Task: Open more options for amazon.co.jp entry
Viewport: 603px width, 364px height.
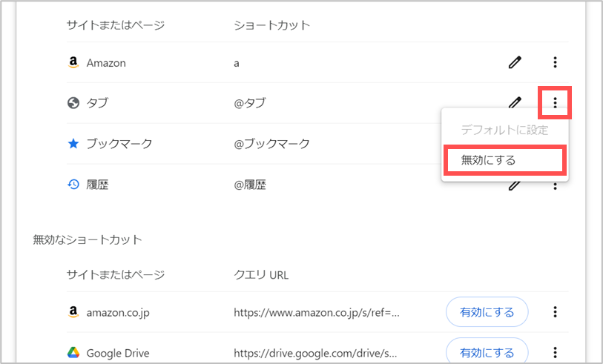Action: (555, 311)
